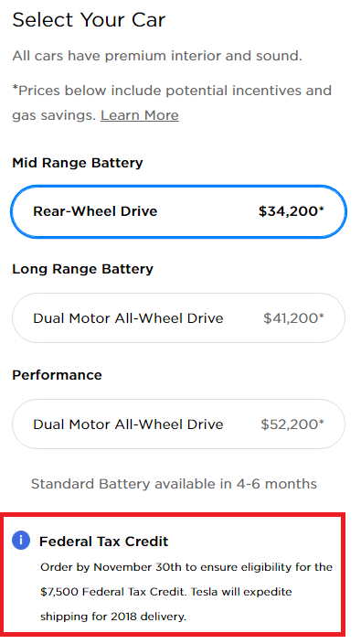Viewport: 361px width, 644px height.
Task: Click the Rear-Wheel Drive label text
Action: tap(95, 211)
